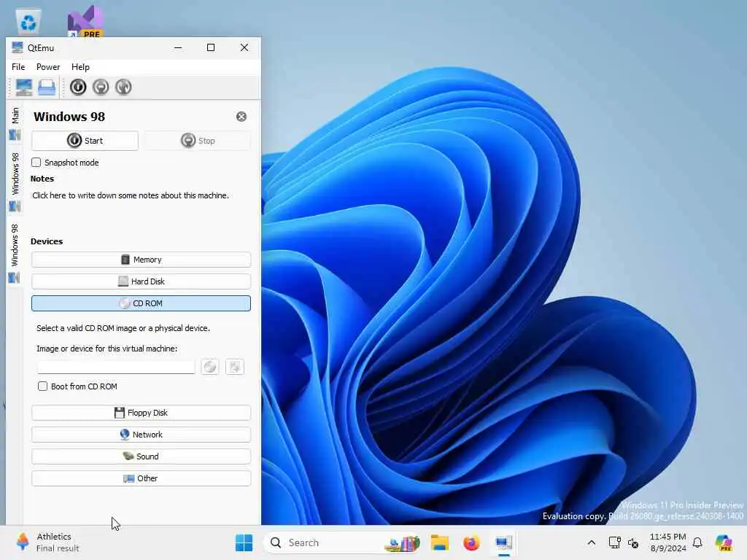Open notifications bell icon
747x560 pixels.
point(697,542)
